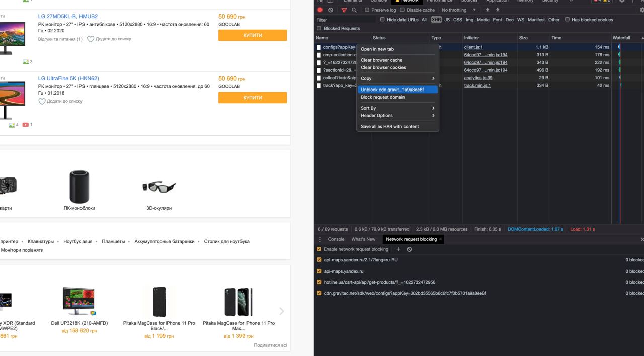Advance the product carousel with the right arrow
The image size is (644, 356).
(x=282, y=311)
